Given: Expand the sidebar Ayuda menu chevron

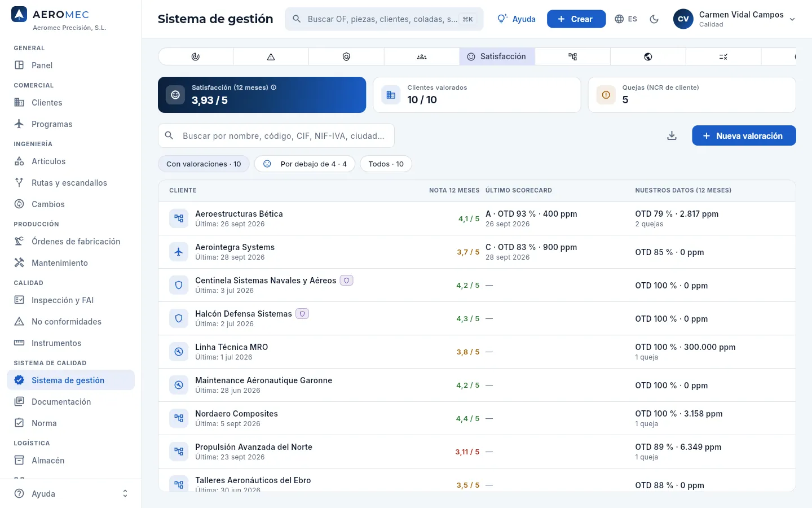Looking at the screenshot, I should point(125,494).
